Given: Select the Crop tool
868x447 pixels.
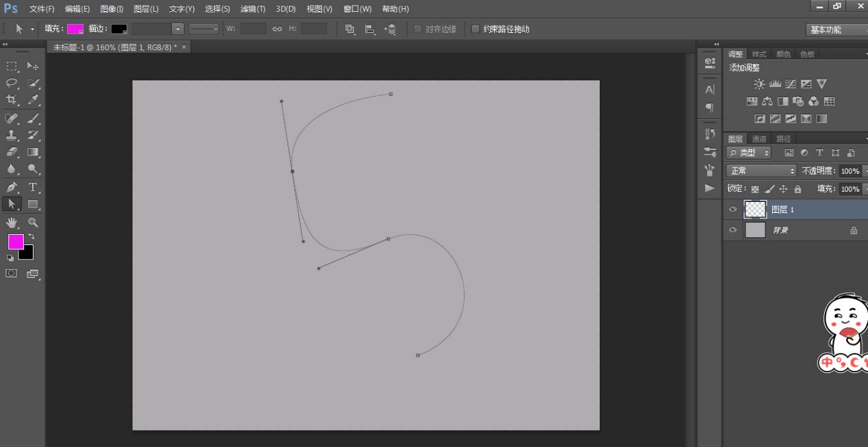Looking at the screenshot, I should [x=12, y=100].
